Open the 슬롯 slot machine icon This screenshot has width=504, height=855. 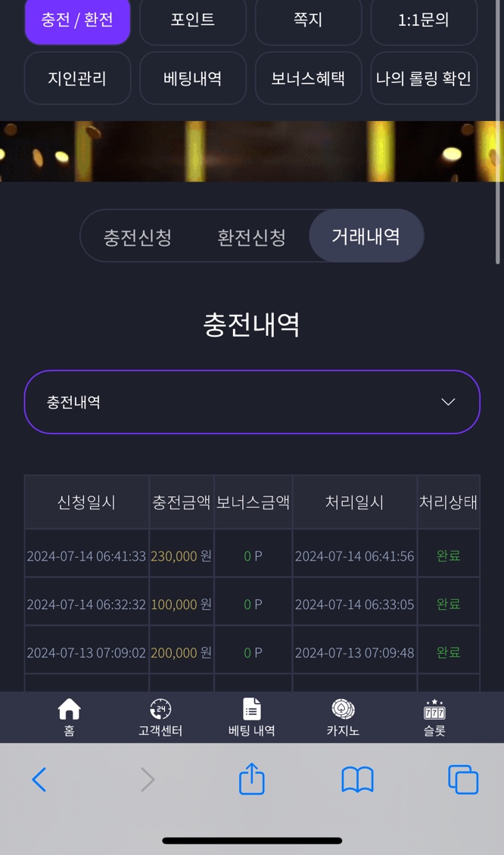tap(434, 710)
